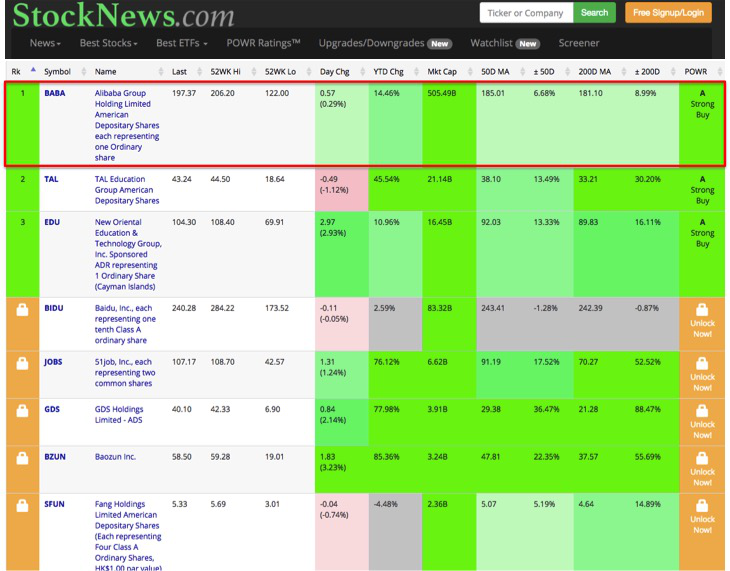Image resolution: width=730 pixels, height=571 pixels.
Task: Click the Ticker or Company search field
Action: tap(527, 13)
